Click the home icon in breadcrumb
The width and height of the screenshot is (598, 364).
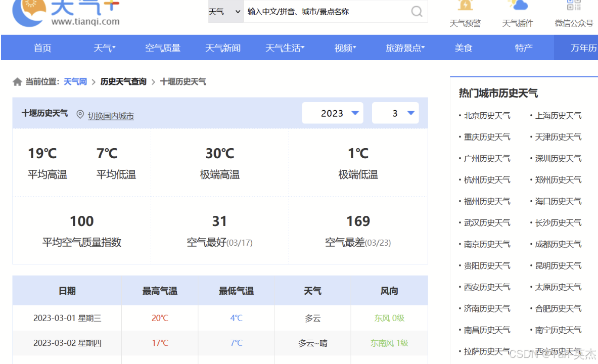[x=17, y=82]
